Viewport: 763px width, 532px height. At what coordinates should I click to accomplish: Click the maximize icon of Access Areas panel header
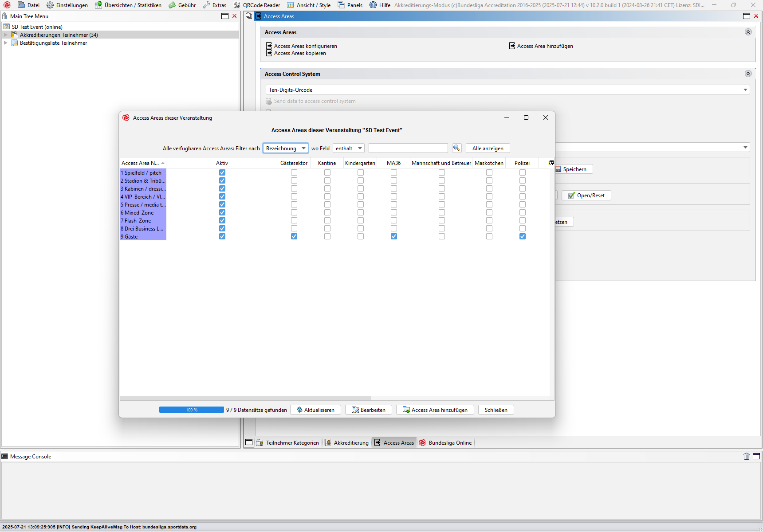(747, 16)
